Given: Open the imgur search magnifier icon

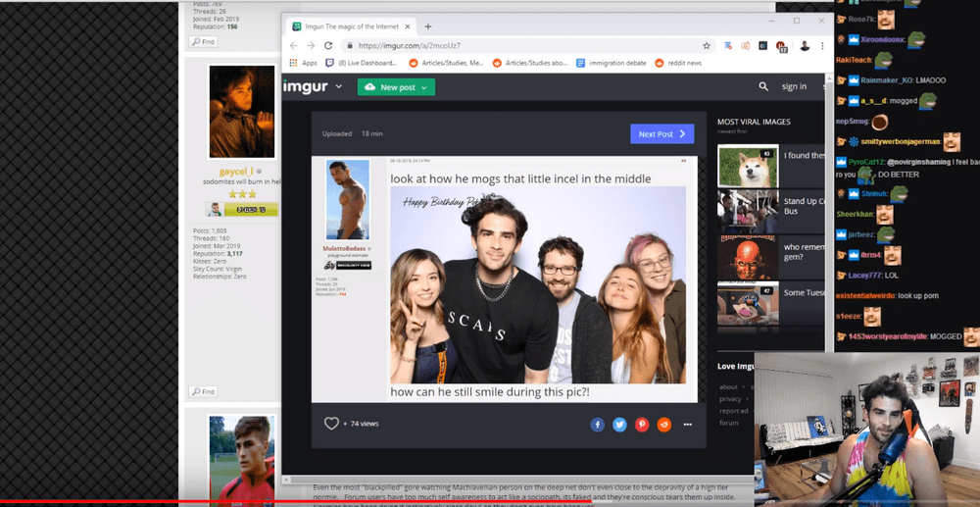Looking at the screenshot, I should coord(763,87).
